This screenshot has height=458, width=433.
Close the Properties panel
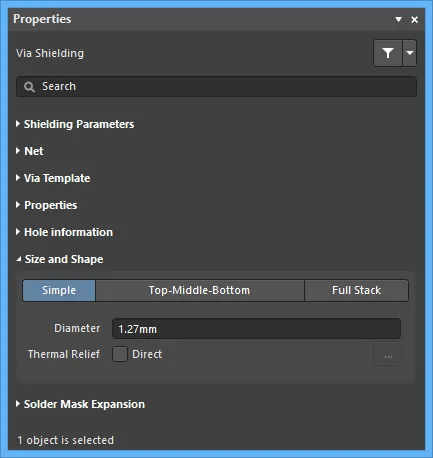(x=415, y=20)
